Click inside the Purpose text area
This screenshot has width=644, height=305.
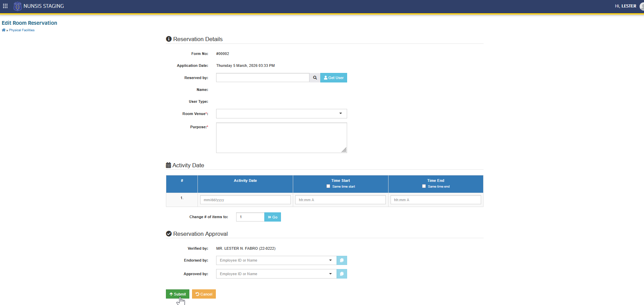(x=281, y=138)
